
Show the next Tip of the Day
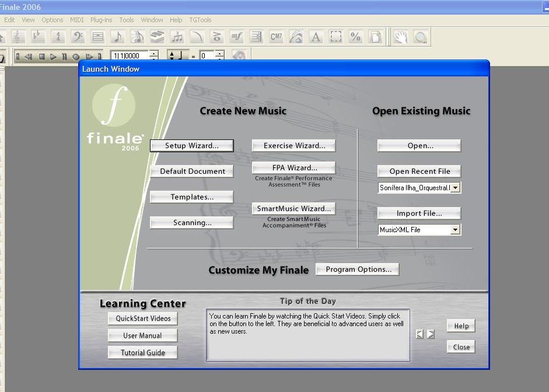431,334
